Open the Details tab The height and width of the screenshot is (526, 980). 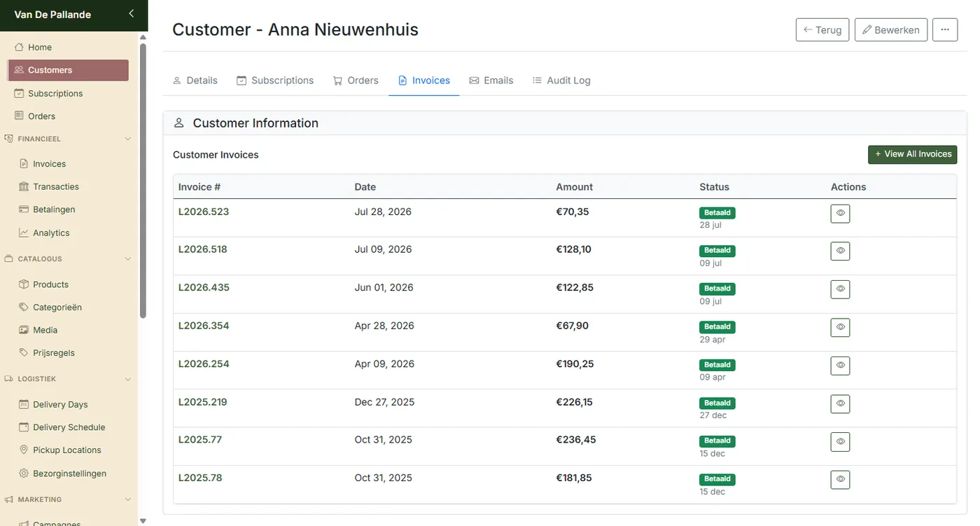coord(195,81)
